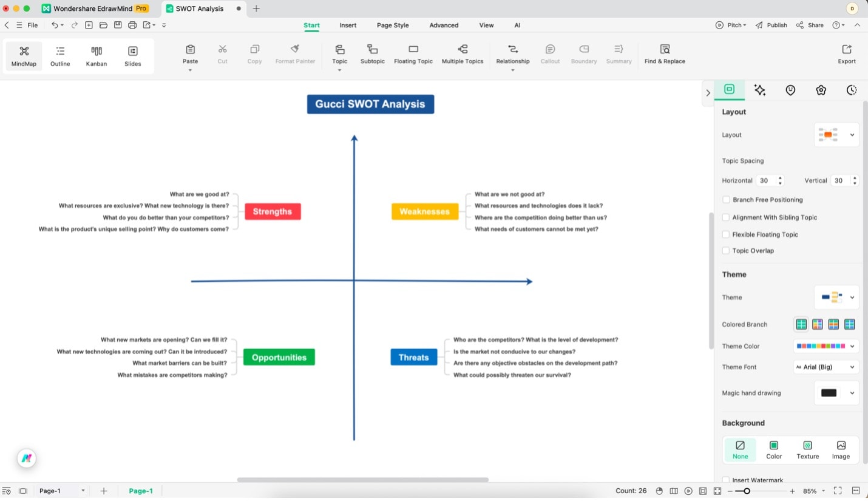Screen dimensions: 868x501
Task: Add a Floating Topic
Action: pyautogui.click(x=413, y=54)
